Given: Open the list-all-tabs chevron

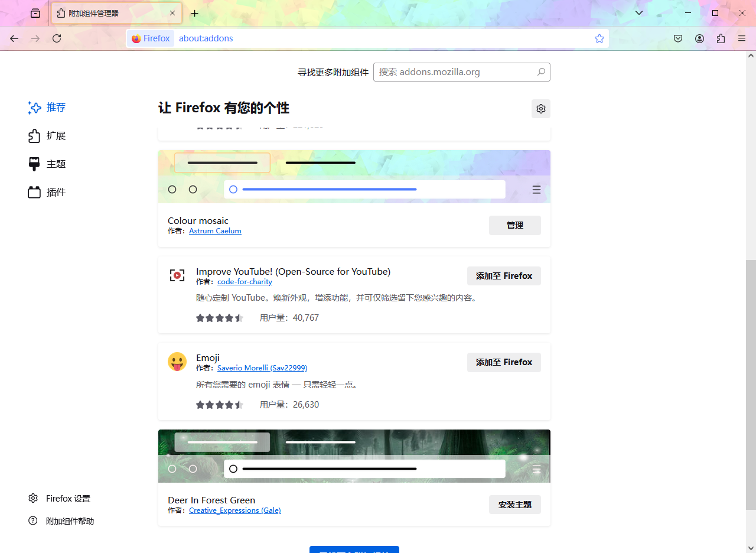Looking at the screenshot, I should (x=638, y=12).
